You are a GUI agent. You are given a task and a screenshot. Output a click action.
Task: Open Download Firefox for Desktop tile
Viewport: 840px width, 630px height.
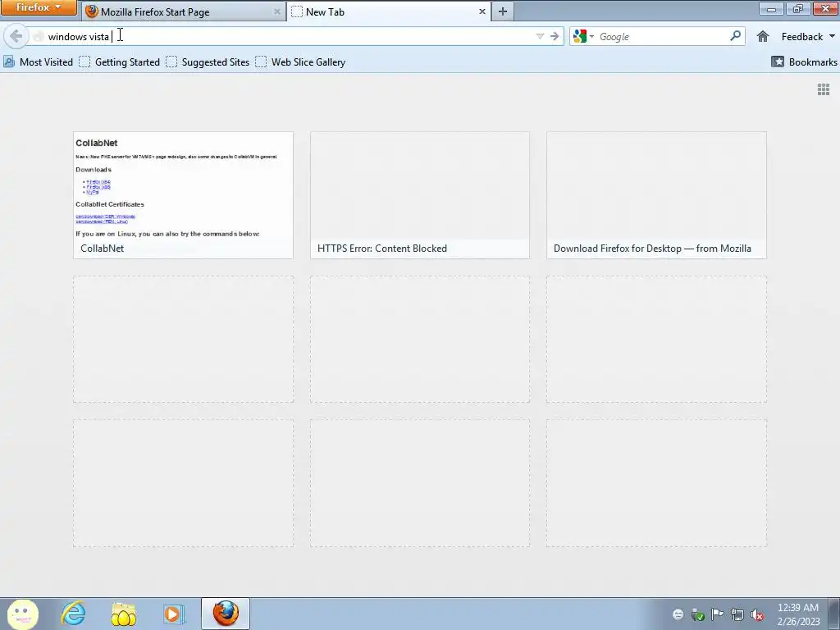[x=657, y=195]
